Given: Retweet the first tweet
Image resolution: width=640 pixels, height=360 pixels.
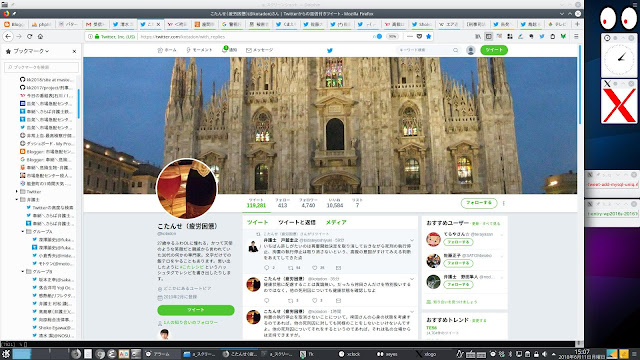Looking at the screenshot, I should (x=291, y=268).
